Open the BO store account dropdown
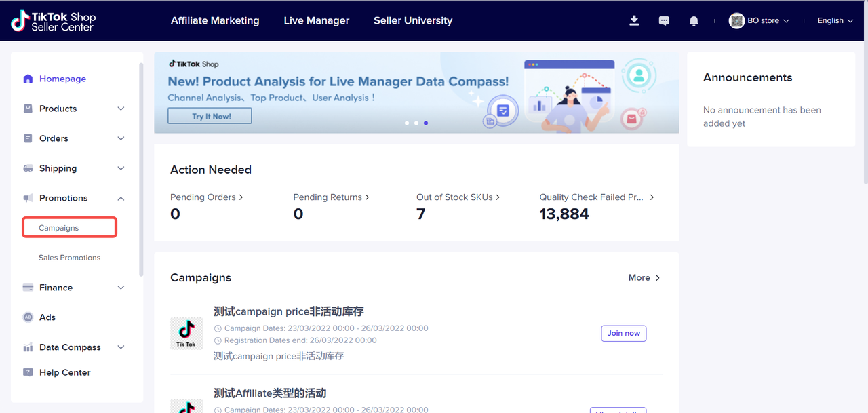 coord(759,21)
